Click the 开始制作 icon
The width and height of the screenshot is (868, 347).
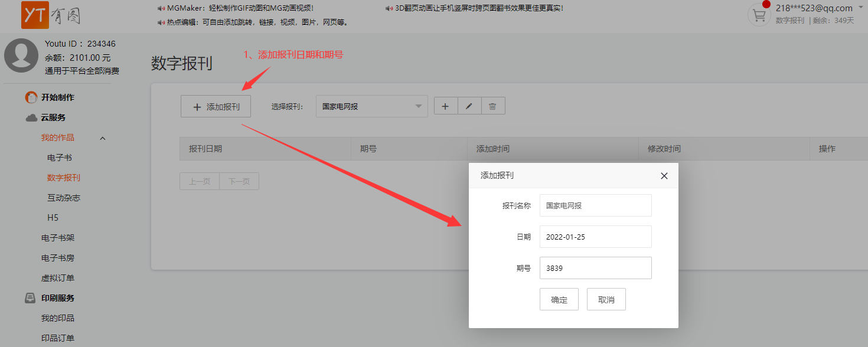point(31,97)
